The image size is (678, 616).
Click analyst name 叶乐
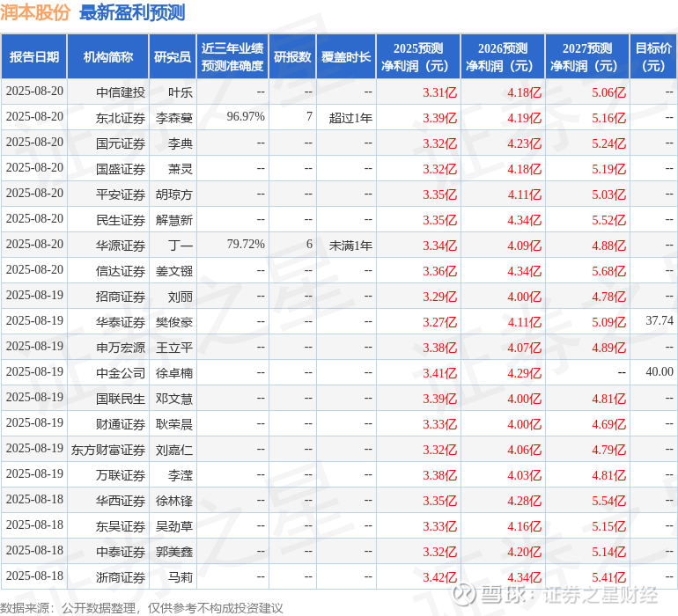point(181,92)
